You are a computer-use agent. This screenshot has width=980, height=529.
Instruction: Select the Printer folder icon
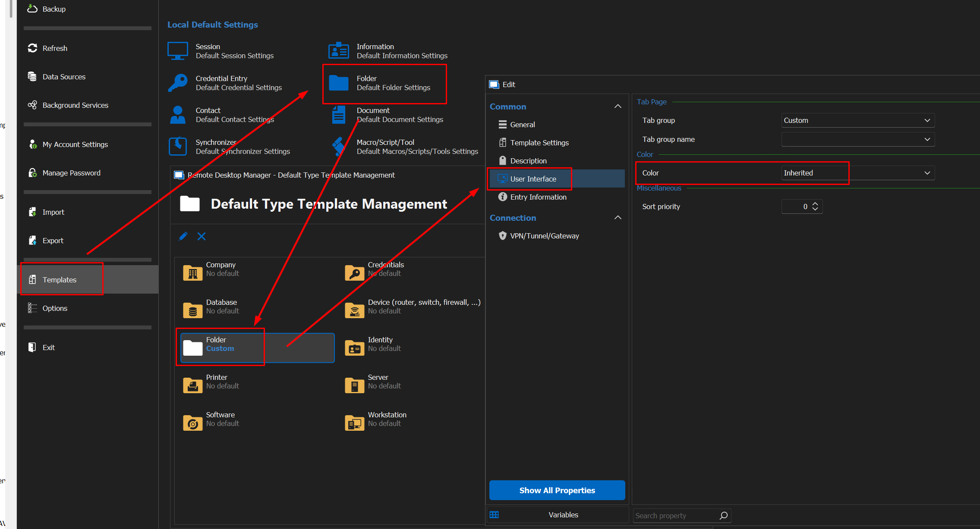(193, 385)
